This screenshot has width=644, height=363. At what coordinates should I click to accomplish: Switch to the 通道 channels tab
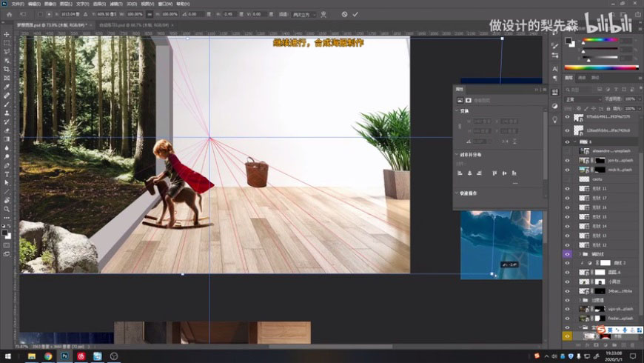[582, 78]
